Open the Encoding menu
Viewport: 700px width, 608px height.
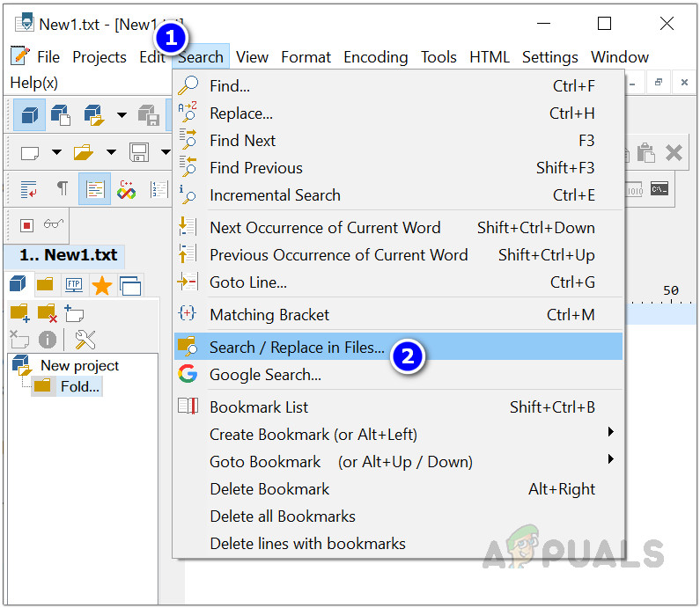375,57
